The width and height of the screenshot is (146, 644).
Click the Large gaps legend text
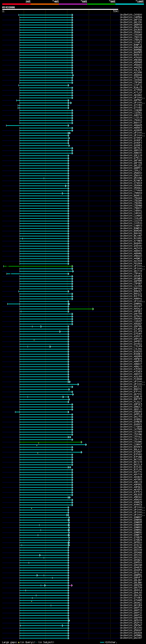coord(28,642)
